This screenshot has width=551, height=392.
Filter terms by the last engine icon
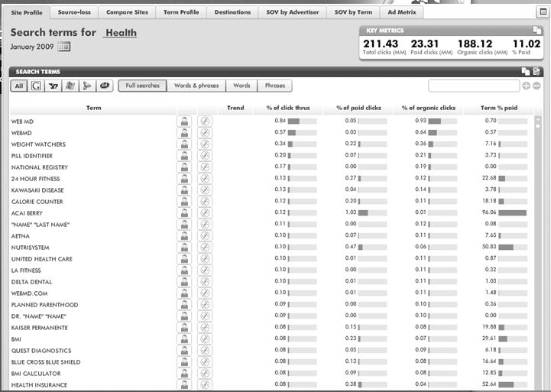pyautogui.click(x=105, y=86)
